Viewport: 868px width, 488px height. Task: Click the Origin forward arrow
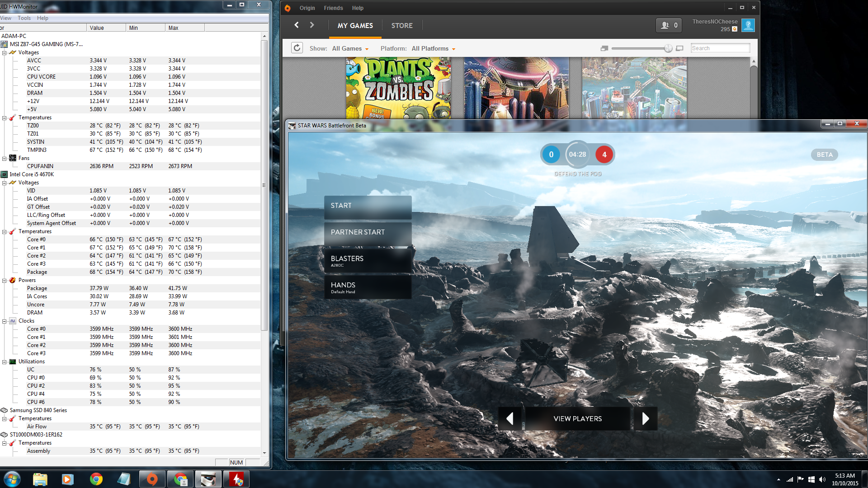(x=312, y=25)
